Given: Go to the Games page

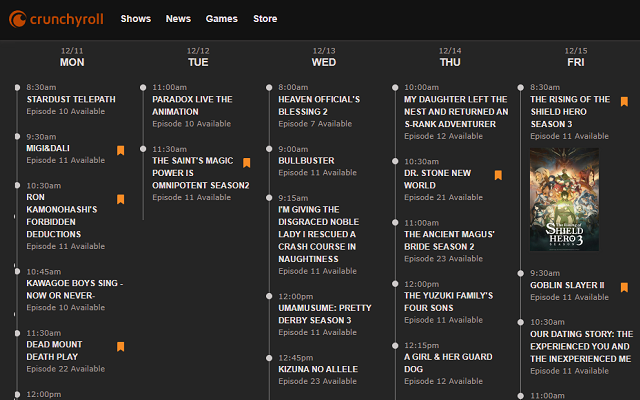Looking at the screenshot, I should [x=222, y=19].
